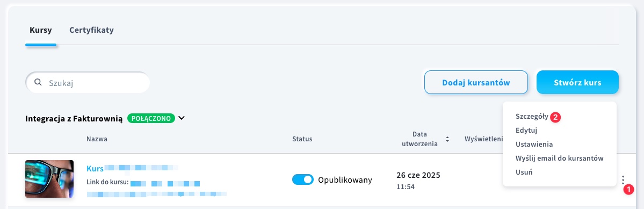The image size is (644, 209).
Task: Choose Usuń from the context menu
Action: point(524,172)
